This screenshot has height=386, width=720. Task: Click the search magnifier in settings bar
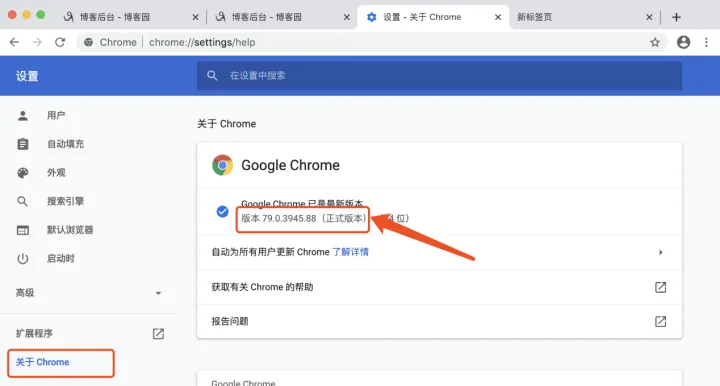click(x=212, y=76)
